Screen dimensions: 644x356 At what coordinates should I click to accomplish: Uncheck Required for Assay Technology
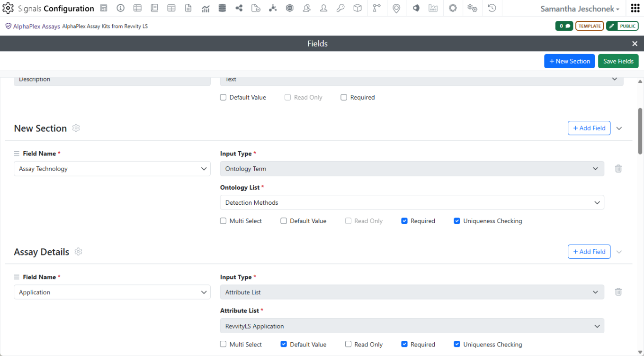point(404,221)
